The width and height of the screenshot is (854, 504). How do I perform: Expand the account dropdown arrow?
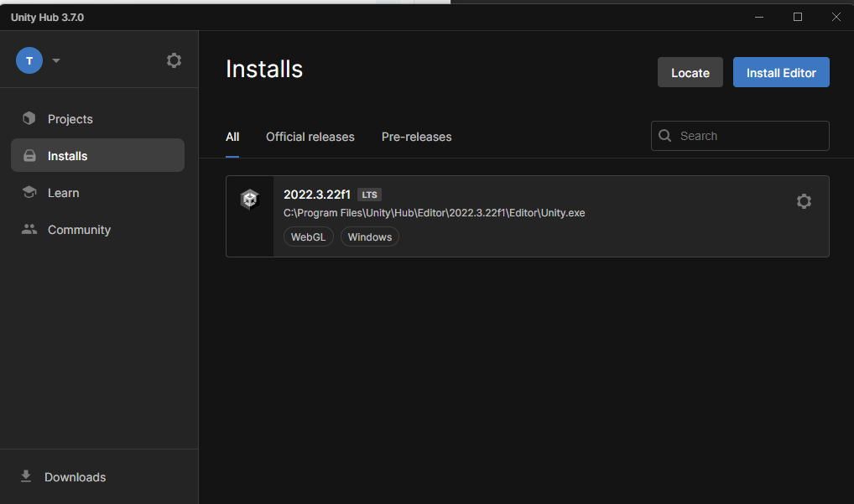[x=56, y=60]
